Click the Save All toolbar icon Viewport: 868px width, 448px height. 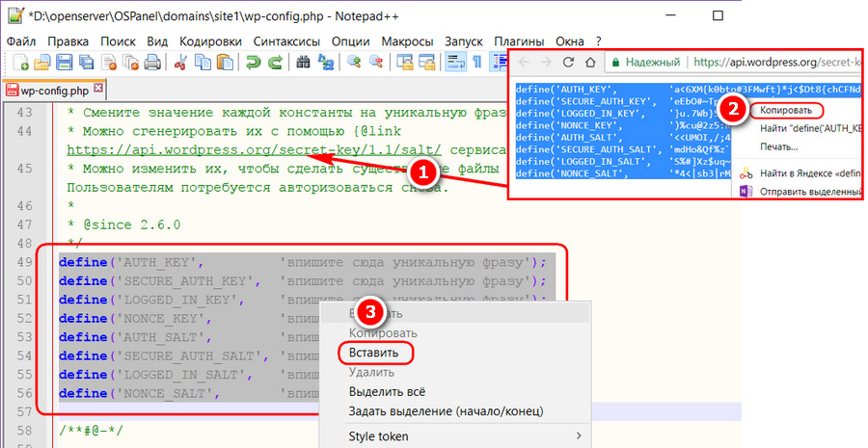point(86,62)
